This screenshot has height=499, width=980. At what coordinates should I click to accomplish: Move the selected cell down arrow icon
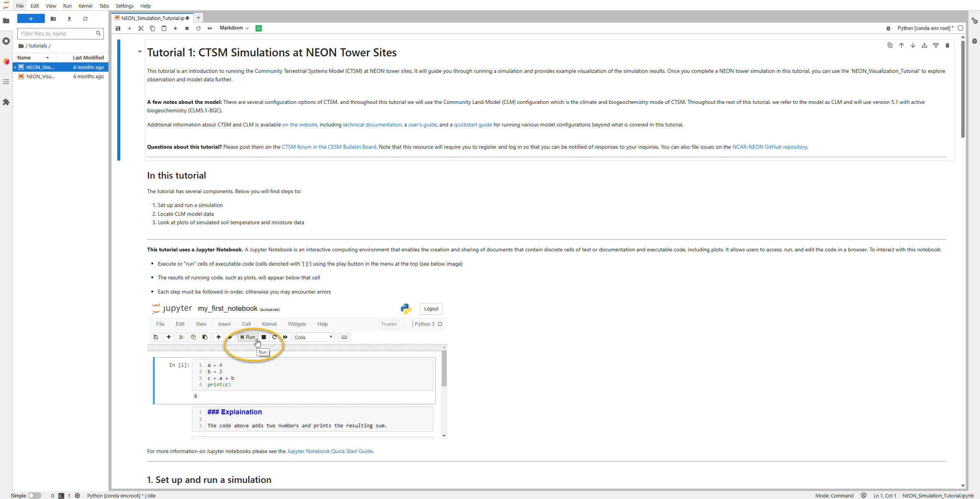click(913, 45)
